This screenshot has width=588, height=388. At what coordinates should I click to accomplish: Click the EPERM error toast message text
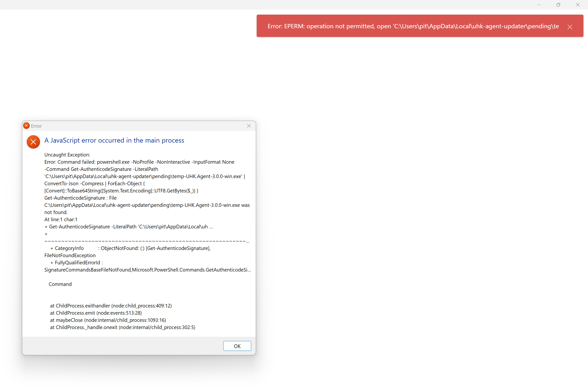pyautogui.click(x=413, y=26)
